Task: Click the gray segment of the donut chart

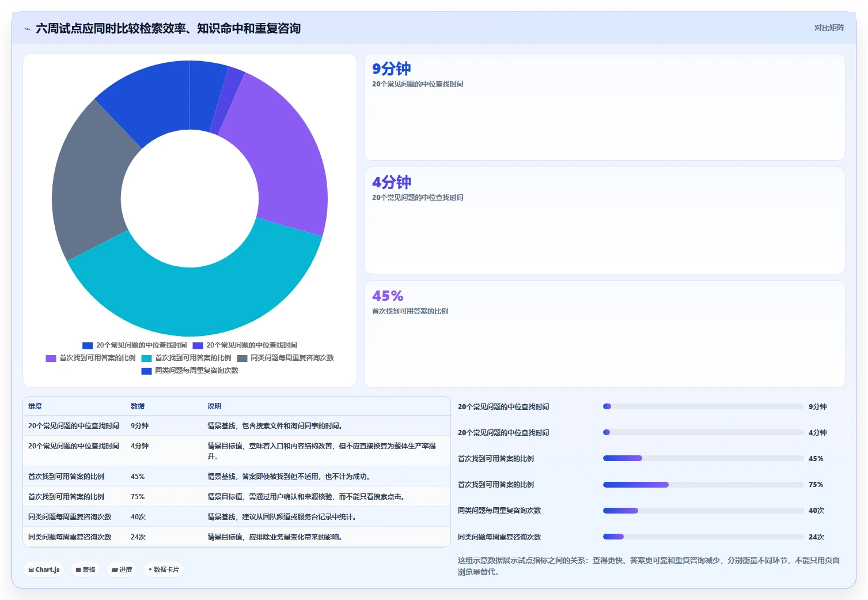Action: click(x=86, y=184)
